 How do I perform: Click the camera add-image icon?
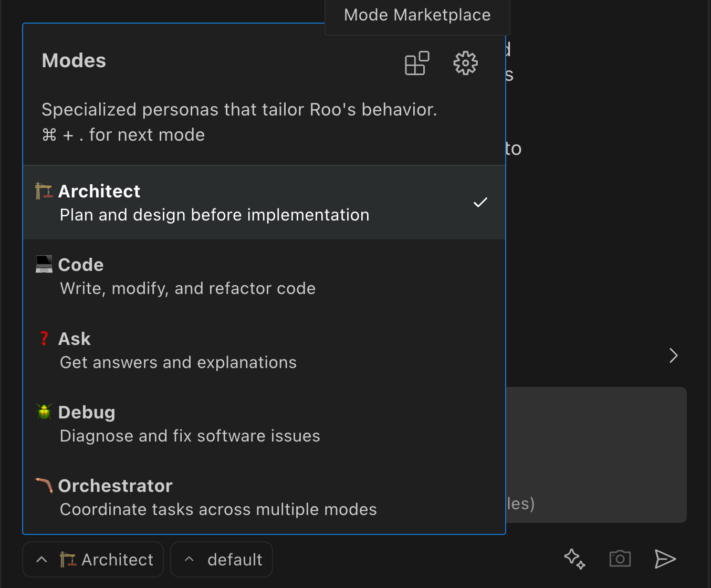click(620, 559)
